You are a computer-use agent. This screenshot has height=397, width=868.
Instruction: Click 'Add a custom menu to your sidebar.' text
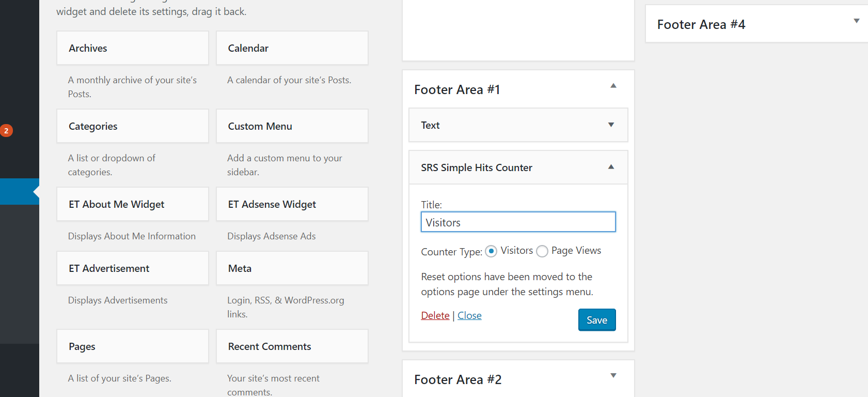[x=285, y=165]
